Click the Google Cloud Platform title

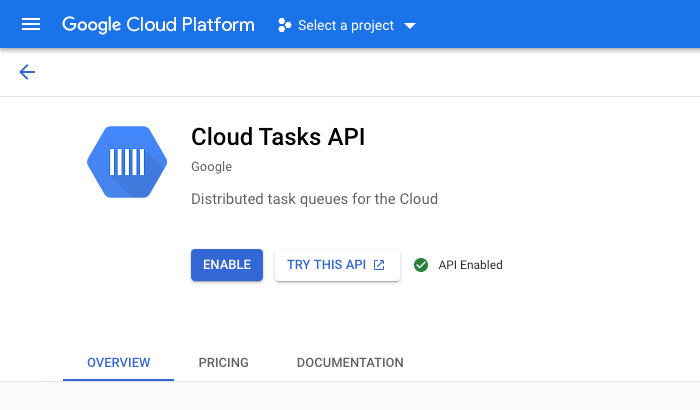click(158, 24)
